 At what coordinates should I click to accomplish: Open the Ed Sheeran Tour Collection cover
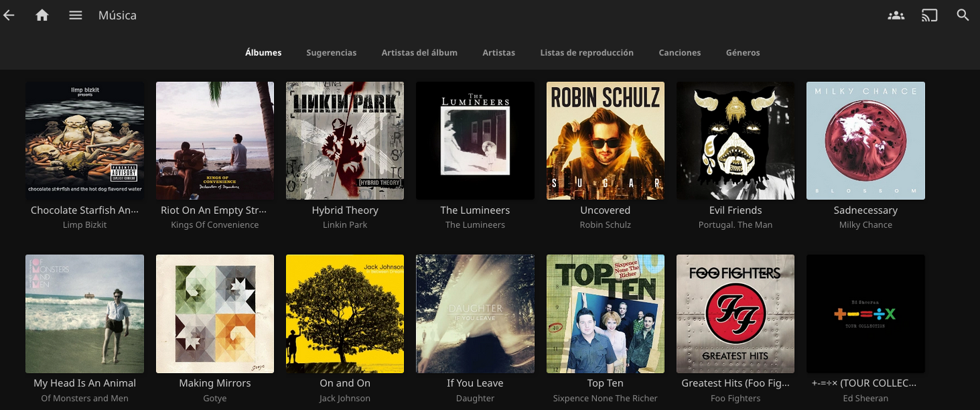865,314
